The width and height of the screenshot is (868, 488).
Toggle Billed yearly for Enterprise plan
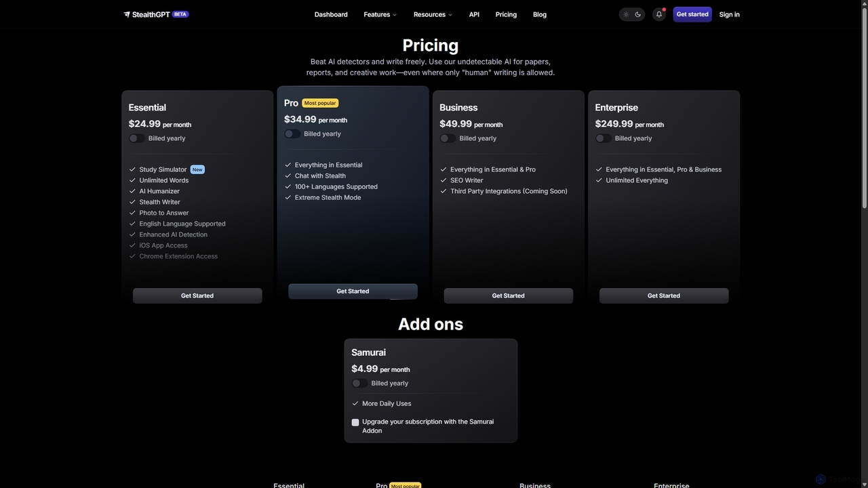(x=604, y=138)
